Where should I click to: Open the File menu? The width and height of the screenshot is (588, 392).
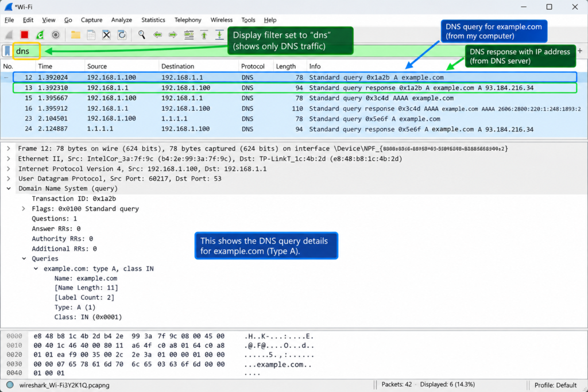pos(9,20)
